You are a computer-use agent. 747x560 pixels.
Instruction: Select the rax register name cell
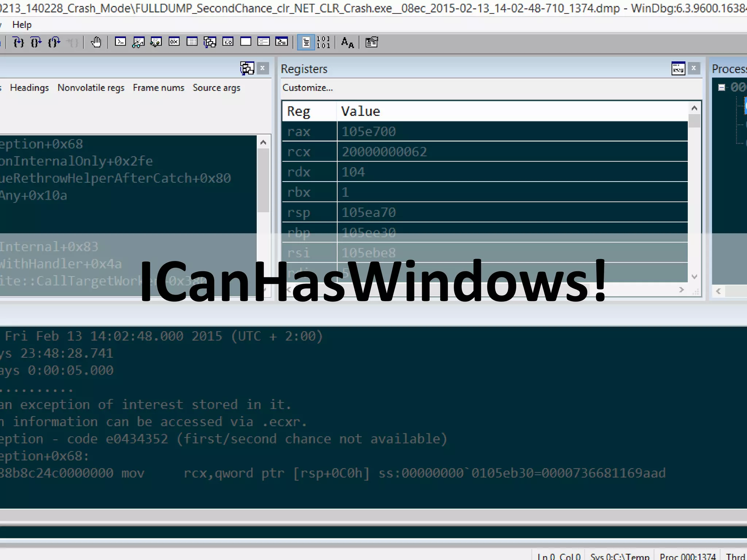[309, 131]
